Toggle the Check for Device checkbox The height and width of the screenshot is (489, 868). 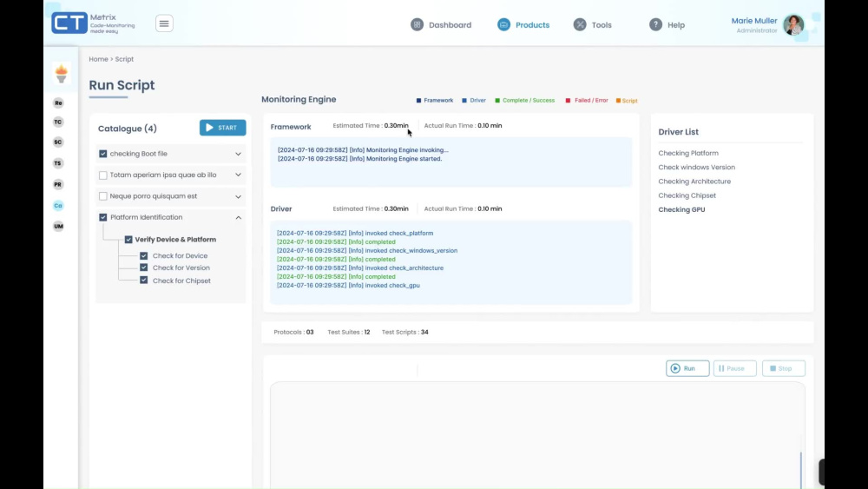click(x=144, y=256)
